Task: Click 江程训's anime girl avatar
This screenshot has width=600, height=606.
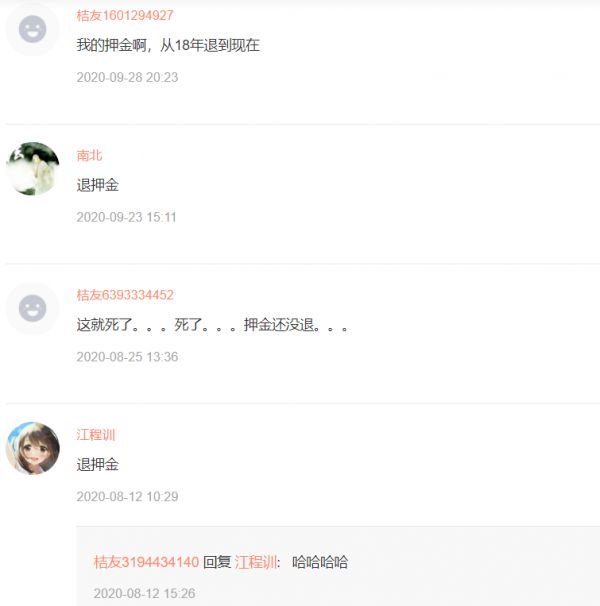Action: click(x=32, y=448)
